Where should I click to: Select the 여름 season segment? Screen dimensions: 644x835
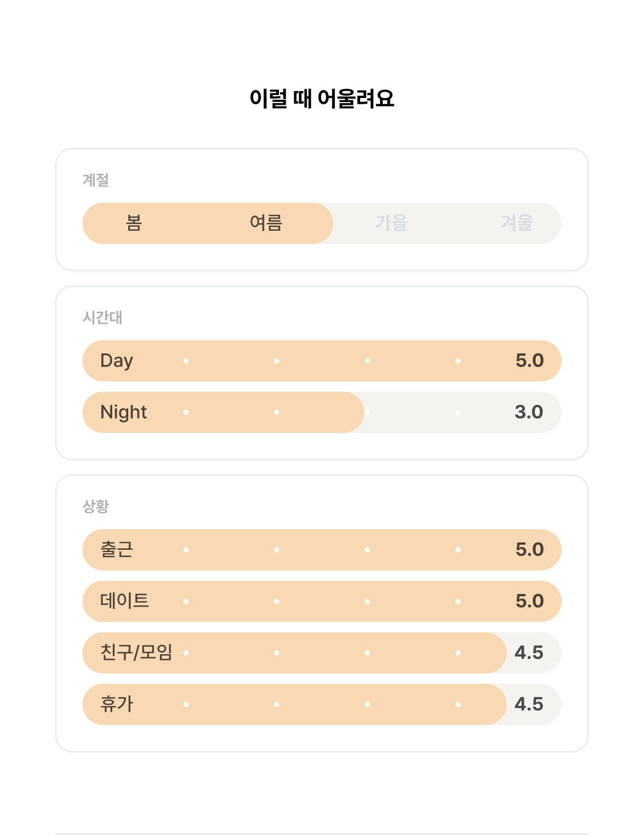click(x=266, y=223)
